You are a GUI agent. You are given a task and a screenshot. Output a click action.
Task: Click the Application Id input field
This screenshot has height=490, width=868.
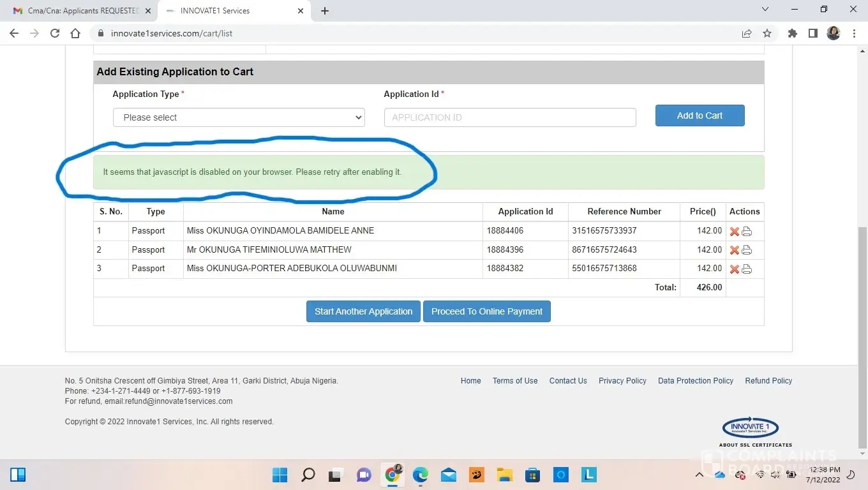pos(510,117)
